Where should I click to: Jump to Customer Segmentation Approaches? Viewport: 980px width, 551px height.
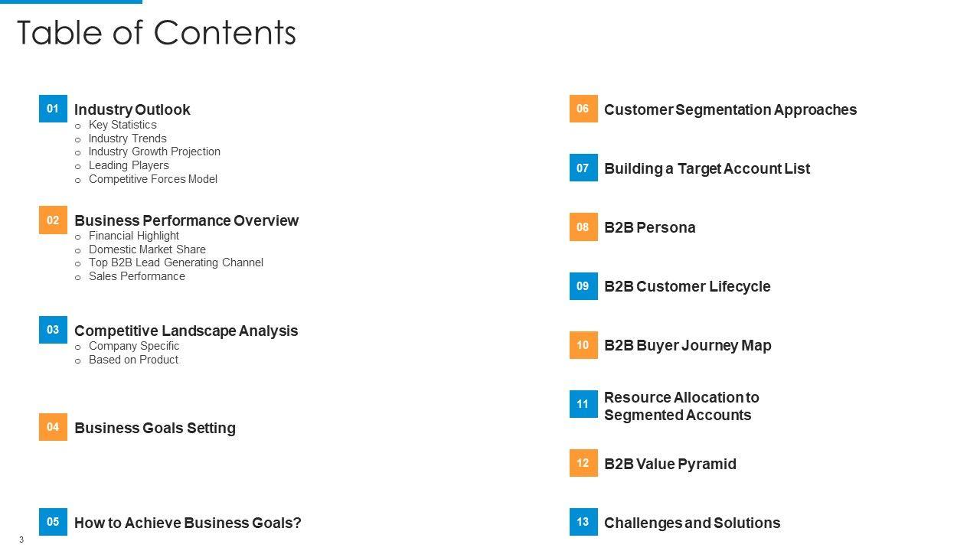730,109
